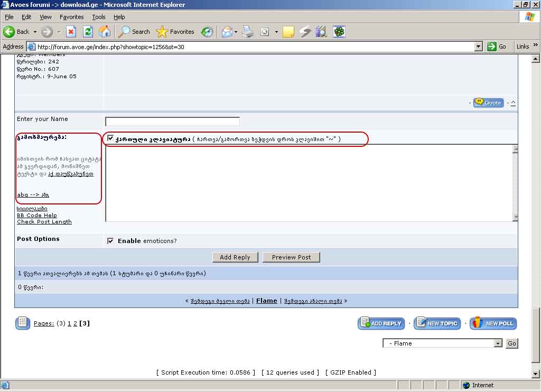Open the Flame forum link

coord(266,301)
